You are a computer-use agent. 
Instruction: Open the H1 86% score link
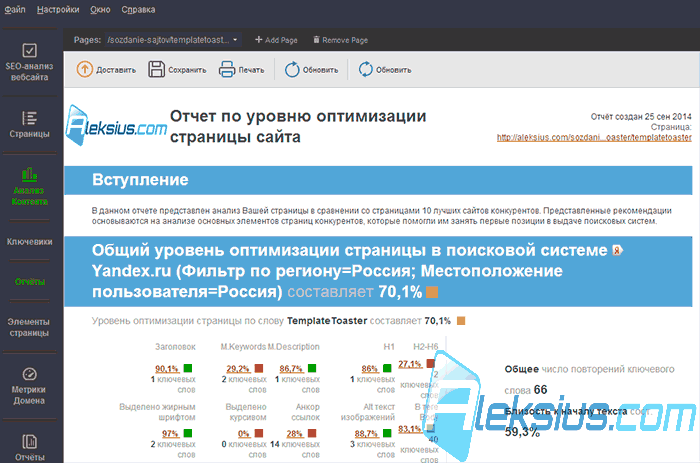(x=370, y=369)
